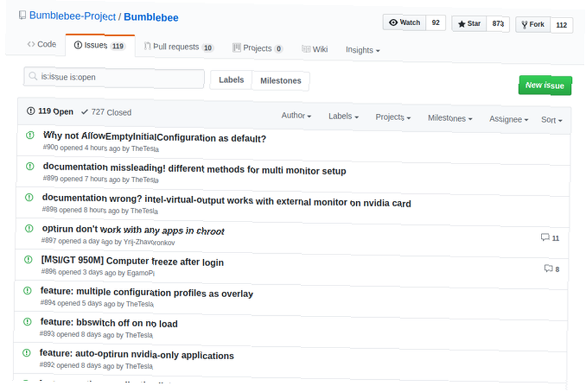Click the Watch button
Screen dimensions: 586x392
click(404, 22)
